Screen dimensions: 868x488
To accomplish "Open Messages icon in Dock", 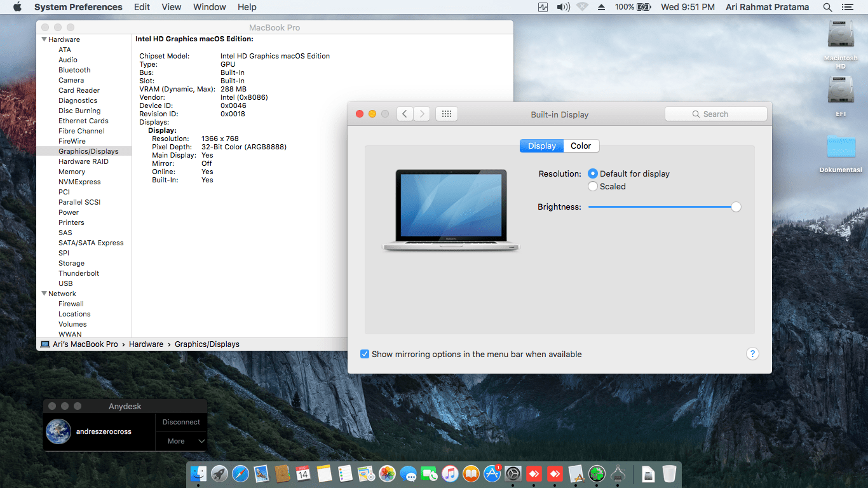I will [x=408, y=473].
